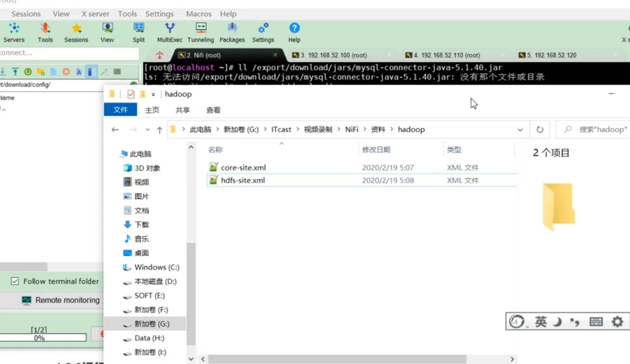Click the 视频录制 breadcrumb
Screen dimensions: 630x364
(318, 129)
